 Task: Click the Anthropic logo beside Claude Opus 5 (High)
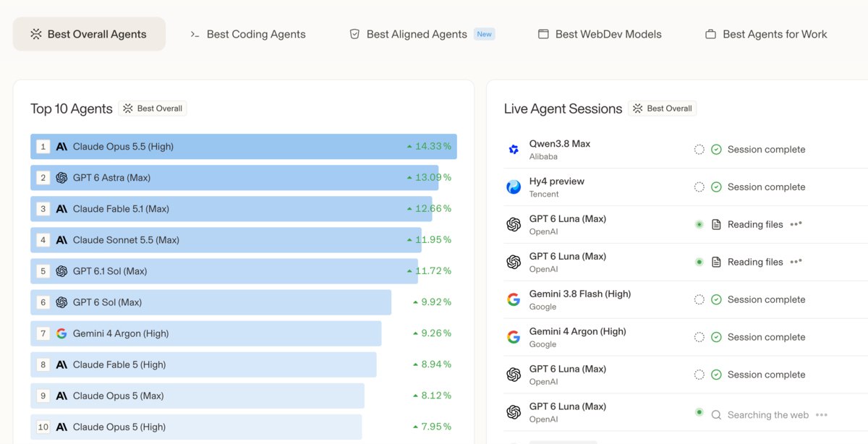(61, 427)
